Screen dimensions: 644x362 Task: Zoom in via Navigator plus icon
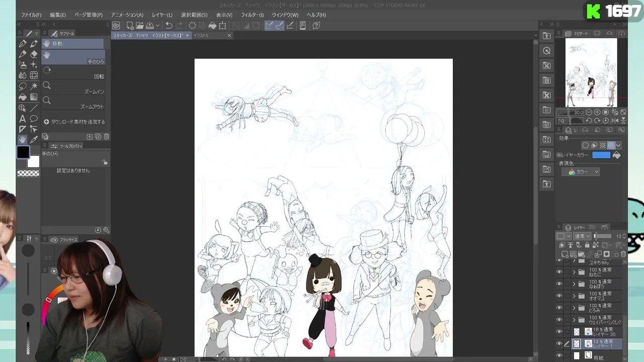(597, 113)
